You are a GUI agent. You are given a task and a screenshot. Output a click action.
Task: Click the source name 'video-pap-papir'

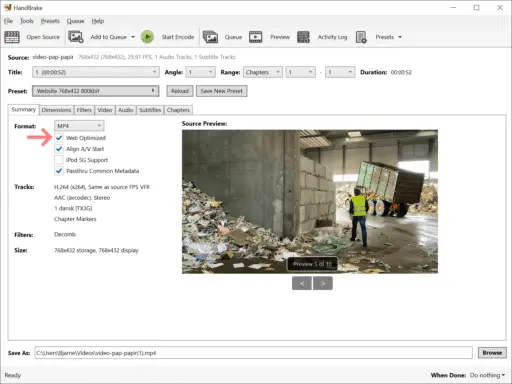pos(53,57)
